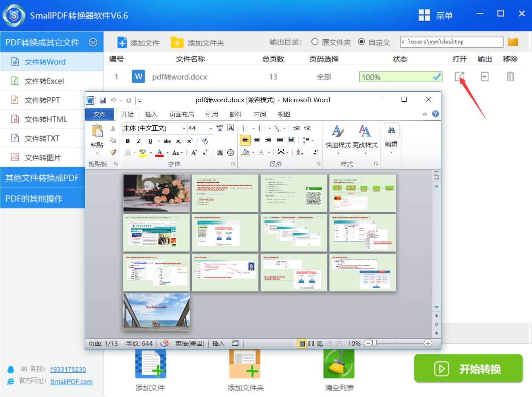The height and width of the screenshot is (397, 532).
Task: Switch to Full Screen Reading view
Action: [311, 344]
